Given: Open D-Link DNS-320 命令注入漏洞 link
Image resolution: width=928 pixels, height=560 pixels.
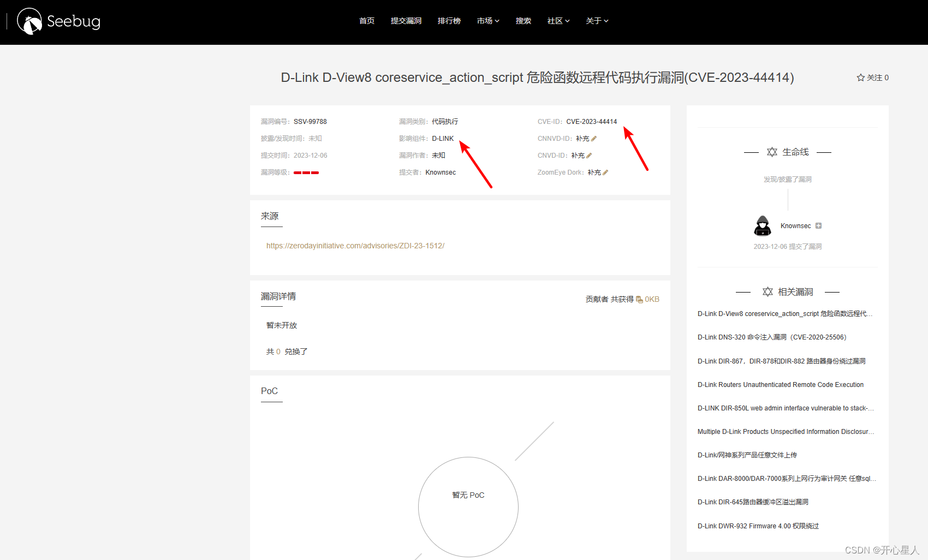Looking at the screenshot, I should coord(772,337).
